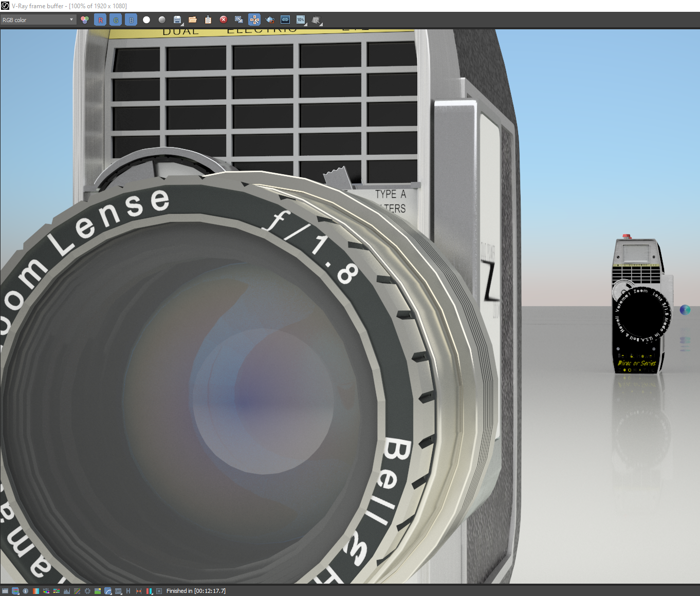The image size is (700, 596).
Task: Toggle curve correction icon
Action: coord(77,591)
